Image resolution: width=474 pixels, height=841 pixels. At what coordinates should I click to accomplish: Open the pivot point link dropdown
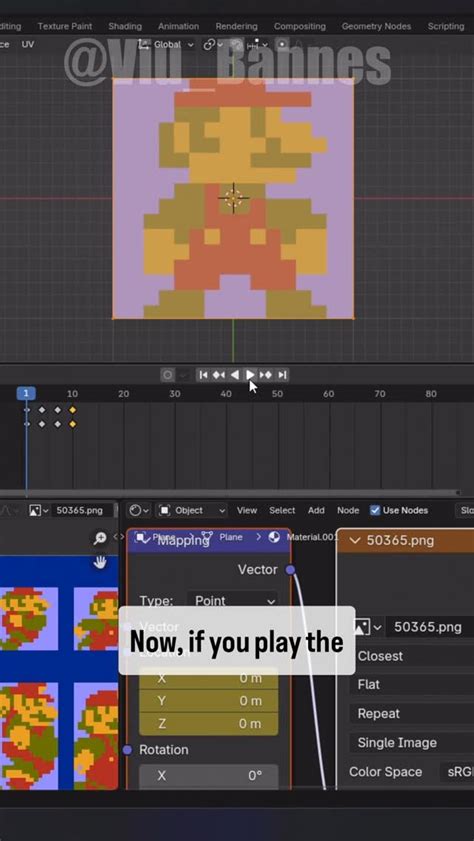point(213,45)
